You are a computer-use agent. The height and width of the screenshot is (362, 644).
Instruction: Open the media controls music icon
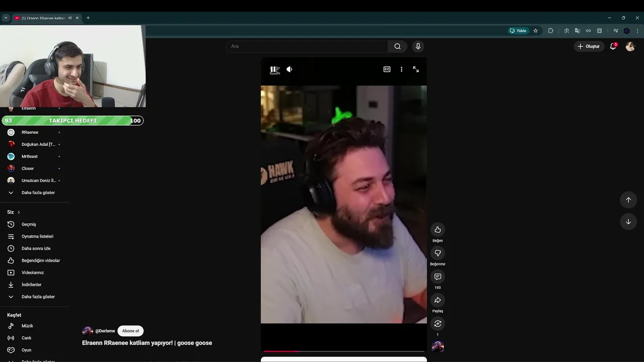(616, 31)
